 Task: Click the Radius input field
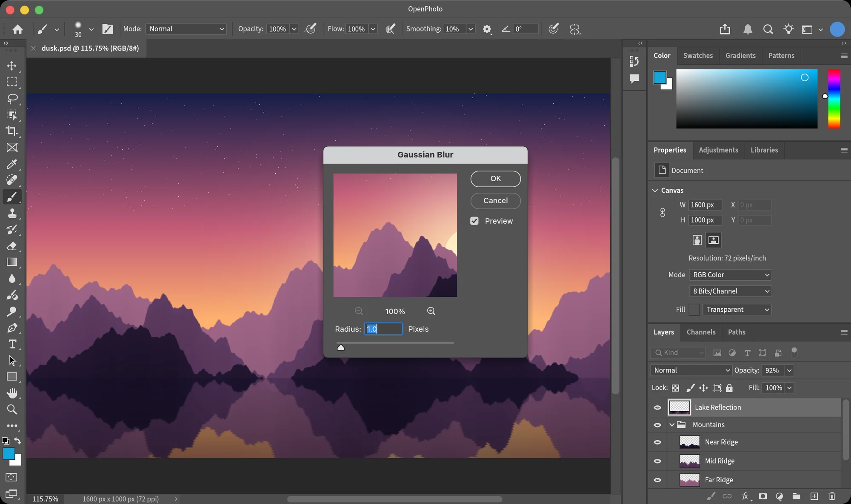[383, 329]
